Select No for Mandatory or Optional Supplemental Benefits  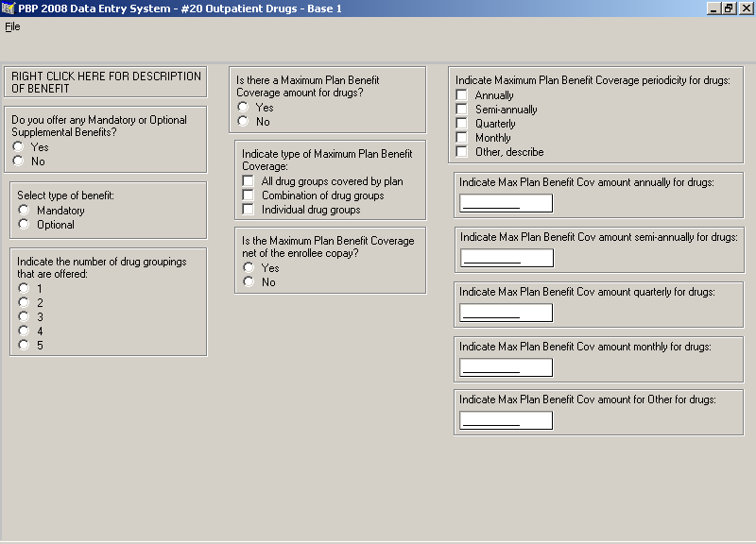[18, 161]
